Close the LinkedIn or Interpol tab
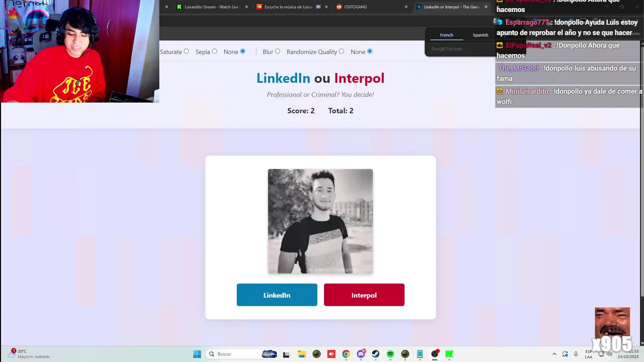644x362 pixels. pos(486,7)
